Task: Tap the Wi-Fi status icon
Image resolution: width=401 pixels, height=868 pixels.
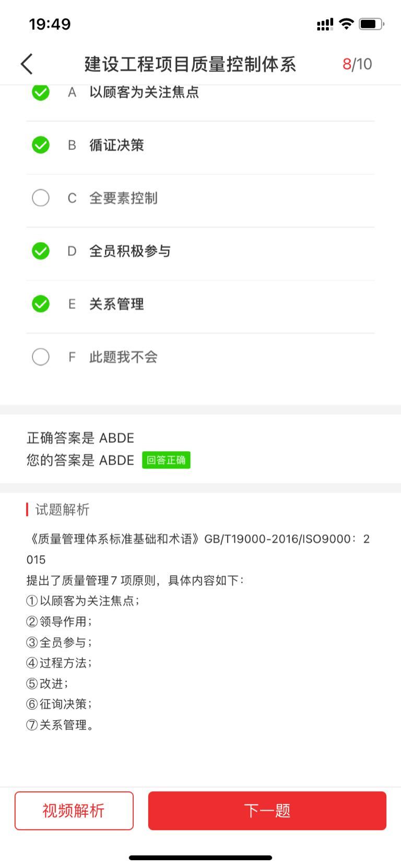Action: coord(346,24)
